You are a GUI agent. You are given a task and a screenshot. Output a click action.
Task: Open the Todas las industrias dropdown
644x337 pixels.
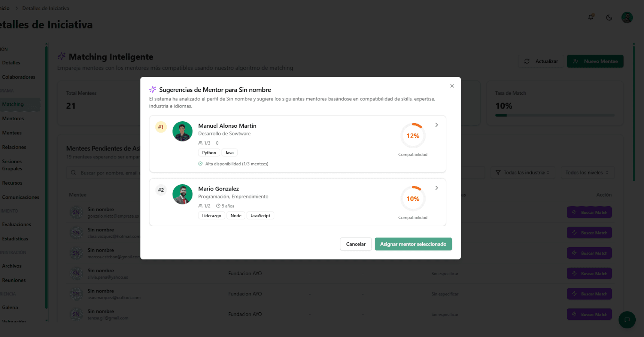point(523,172)
